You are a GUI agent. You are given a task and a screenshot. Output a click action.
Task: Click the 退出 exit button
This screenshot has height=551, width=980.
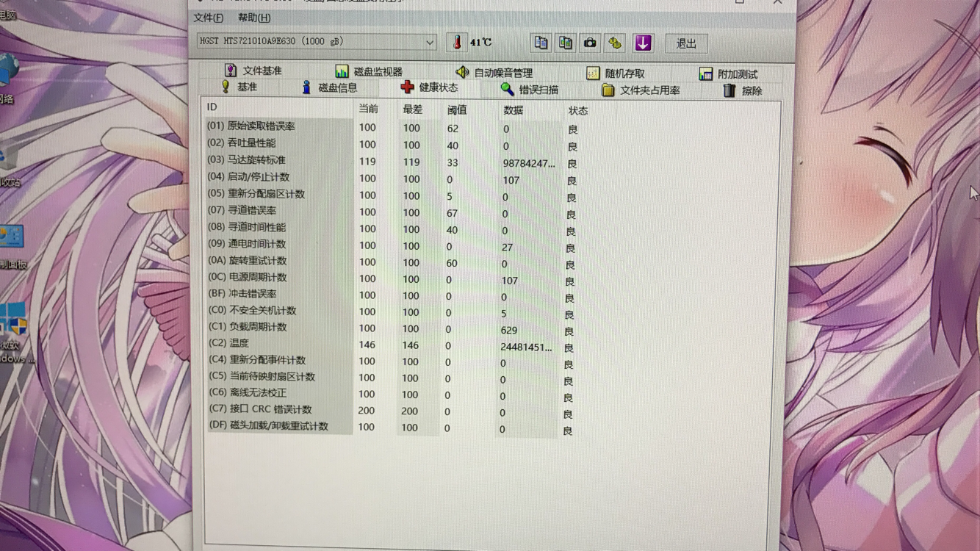[x=686, y=44]
